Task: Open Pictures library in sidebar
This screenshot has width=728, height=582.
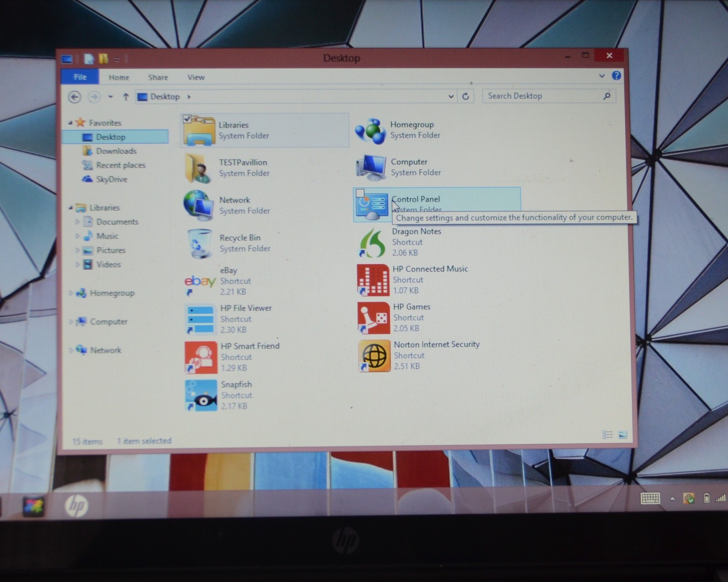Action: click(111, 250)
